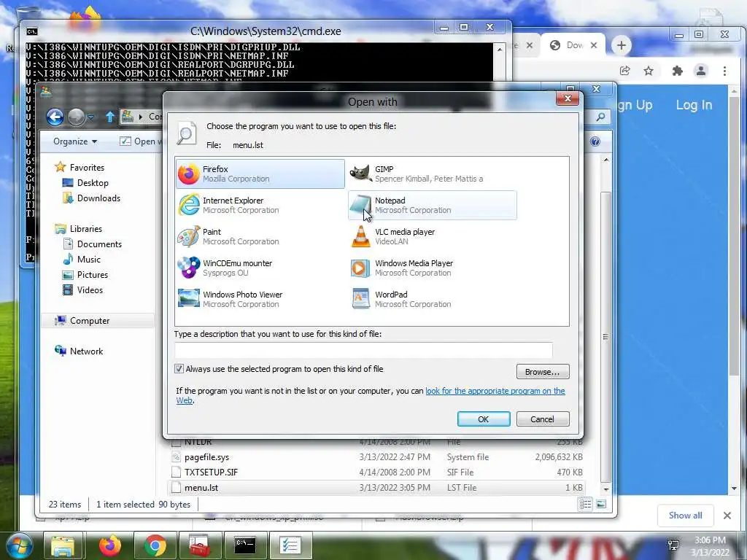
Task: Toggle Always use the selected program checkbox
Action: (179, 369)
